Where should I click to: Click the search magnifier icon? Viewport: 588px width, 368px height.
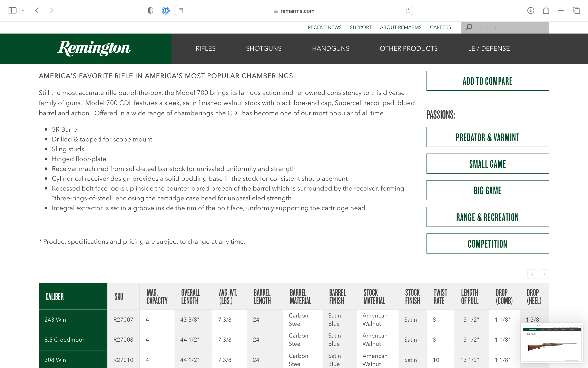tap(469, 27)
